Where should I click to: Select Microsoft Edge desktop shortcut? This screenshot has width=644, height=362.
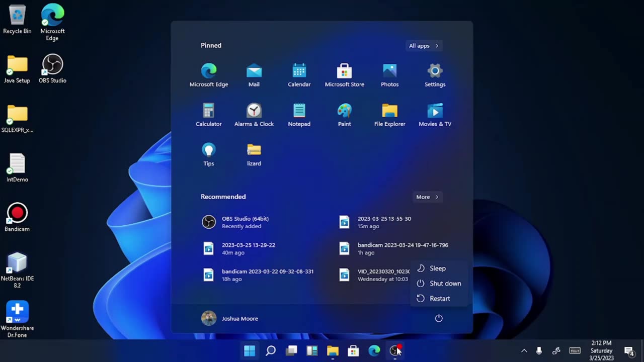[52, 23]
